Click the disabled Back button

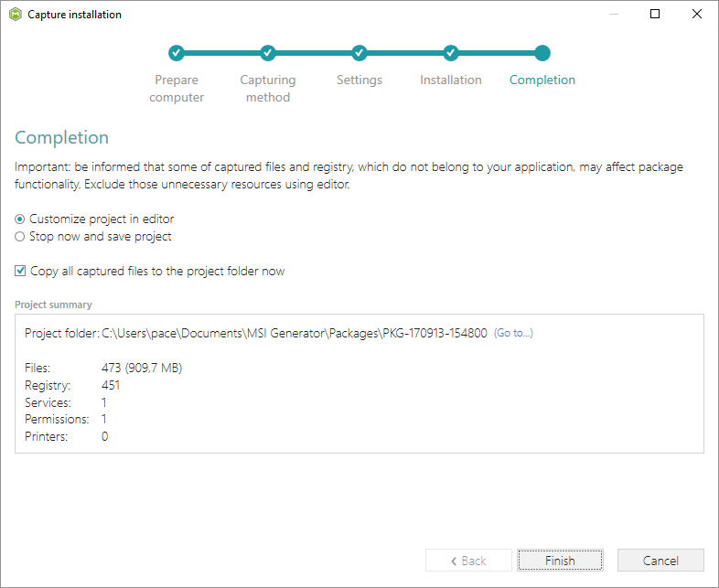coord(468,560)
